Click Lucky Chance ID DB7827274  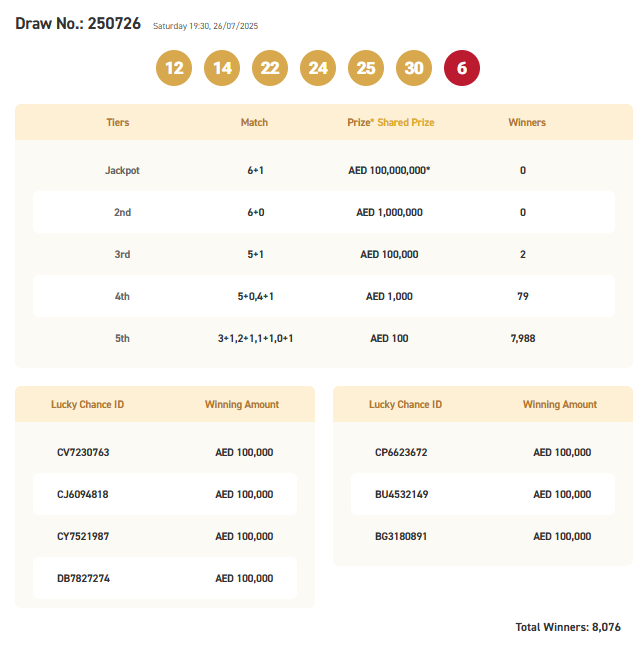coord(83,578)
